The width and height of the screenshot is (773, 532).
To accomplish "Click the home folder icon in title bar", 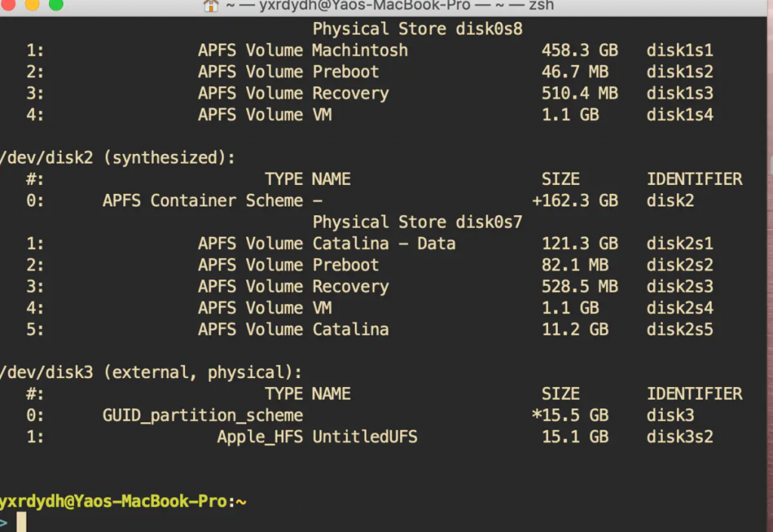I will [x=211, y=5].
